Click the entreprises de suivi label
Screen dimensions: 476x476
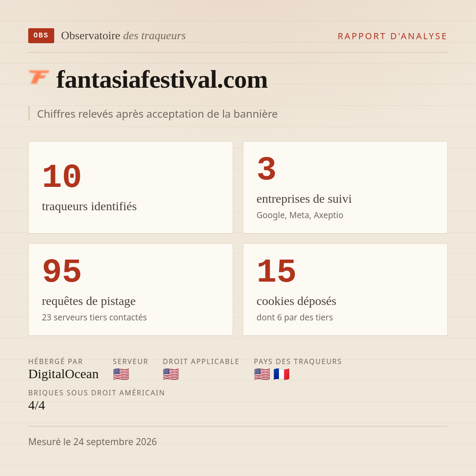(x=304, y=199)
